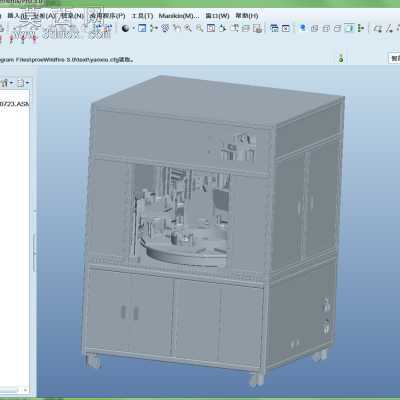The height and width of the screenshot is (400, 400).
Task: Open the 插入(I) menu
Action: [17, 16]
